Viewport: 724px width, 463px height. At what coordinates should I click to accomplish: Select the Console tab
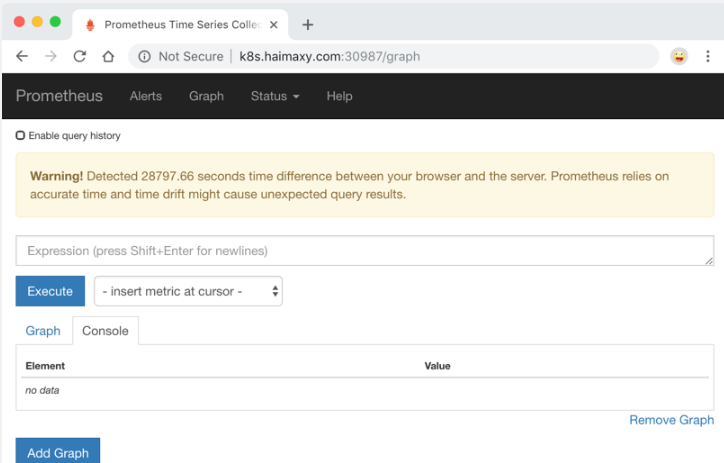(105, 331)
